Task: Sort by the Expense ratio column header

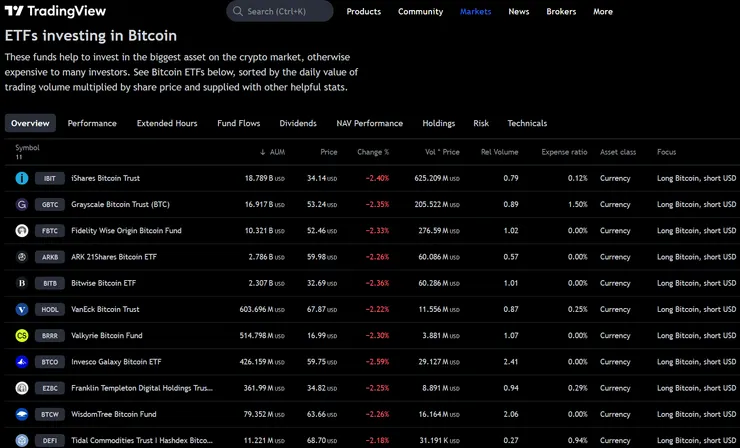Action: [x=564, y=152]
